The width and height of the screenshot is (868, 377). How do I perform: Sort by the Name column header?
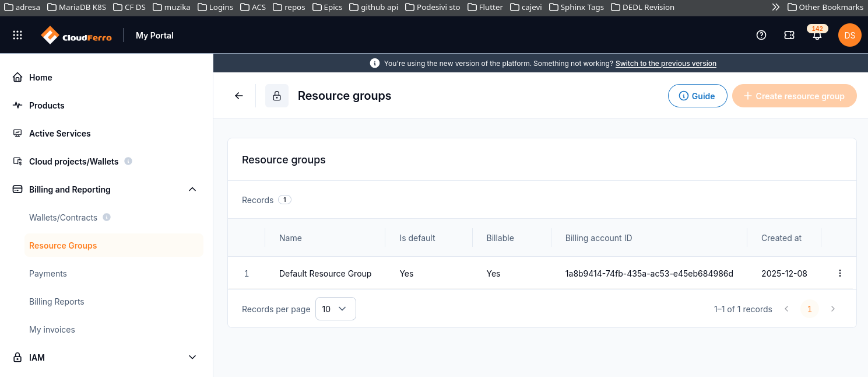point(290,238)
